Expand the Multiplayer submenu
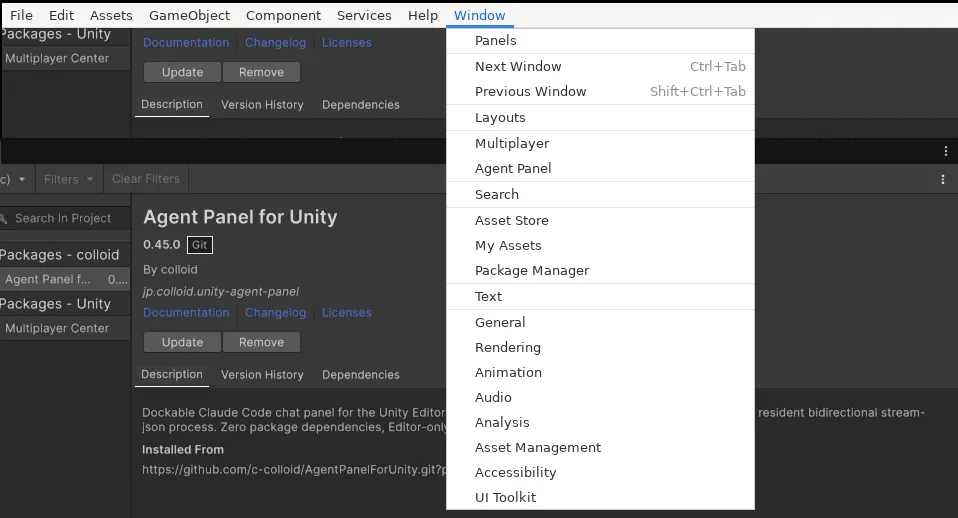958x518 pixels. [600, 143]
